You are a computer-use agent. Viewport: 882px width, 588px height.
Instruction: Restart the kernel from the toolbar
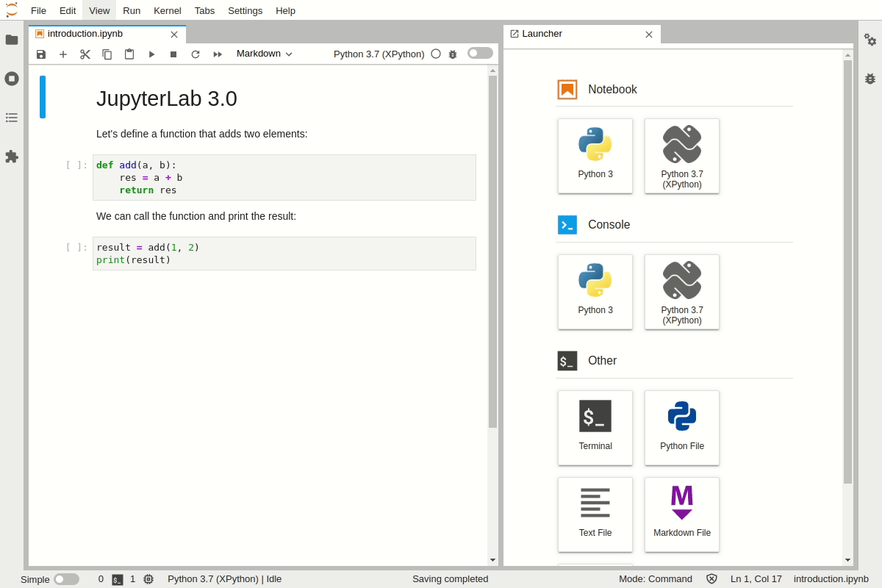196,54
